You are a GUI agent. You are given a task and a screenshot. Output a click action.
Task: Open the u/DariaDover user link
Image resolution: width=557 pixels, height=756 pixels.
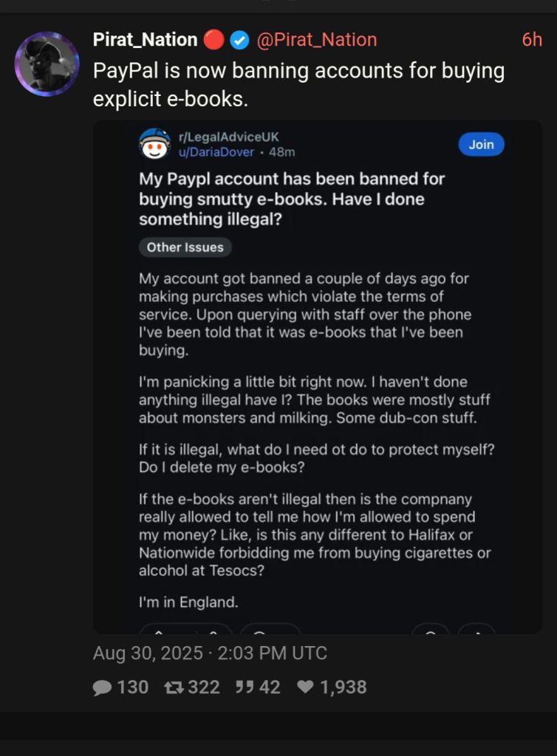coord(216,152)
